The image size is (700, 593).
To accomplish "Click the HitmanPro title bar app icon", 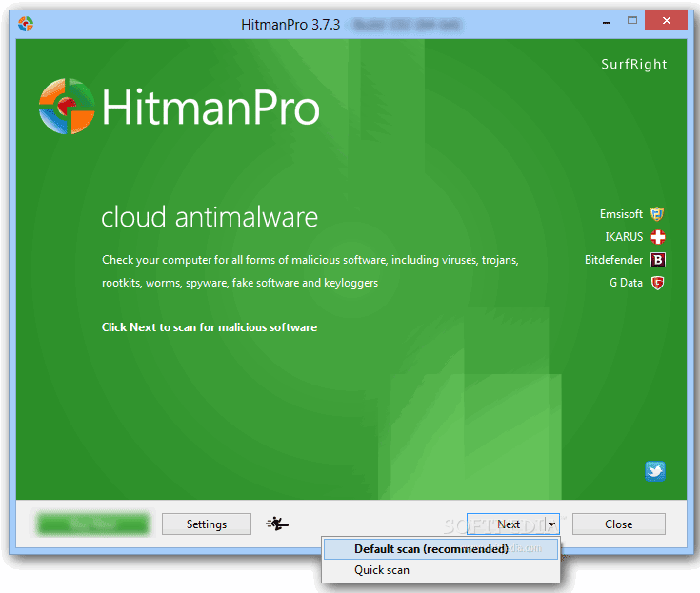I will 26,24.
